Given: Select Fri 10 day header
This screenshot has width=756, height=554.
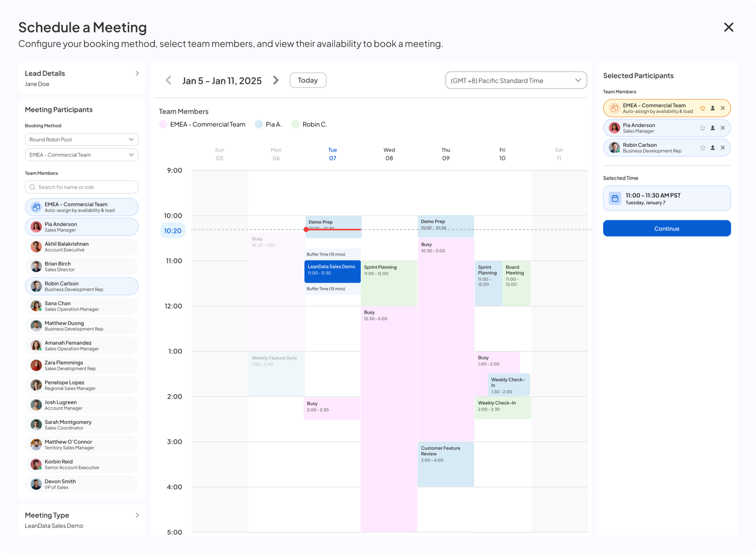Looking at the screenshot, I should (x=502, y=154).
